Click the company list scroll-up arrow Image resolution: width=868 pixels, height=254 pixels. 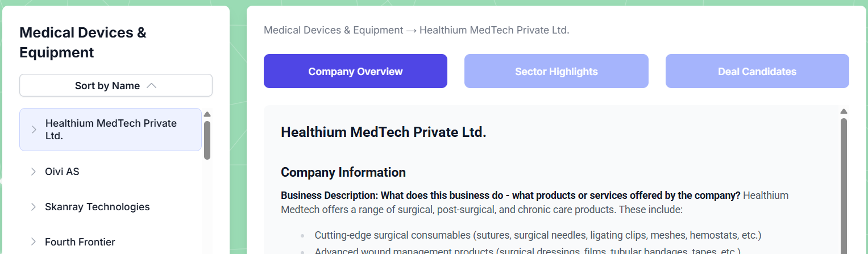click(207, 114)
